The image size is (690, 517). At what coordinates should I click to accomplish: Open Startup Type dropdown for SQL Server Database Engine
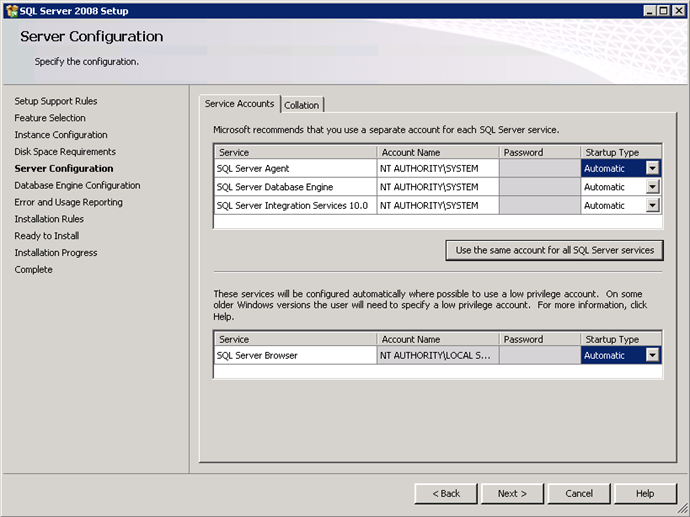point(653,187)
